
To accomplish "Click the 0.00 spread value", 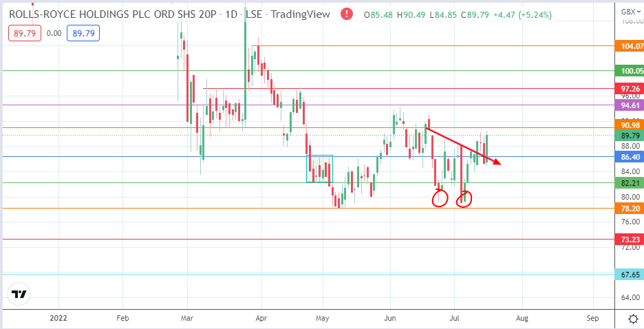I will pyautogui.click(x=54, y=33).
